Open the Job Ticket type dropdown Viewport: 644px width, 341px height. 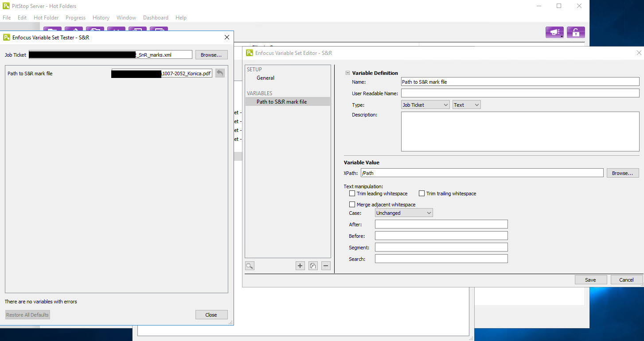pyautogui.click(x=425, y=105)
